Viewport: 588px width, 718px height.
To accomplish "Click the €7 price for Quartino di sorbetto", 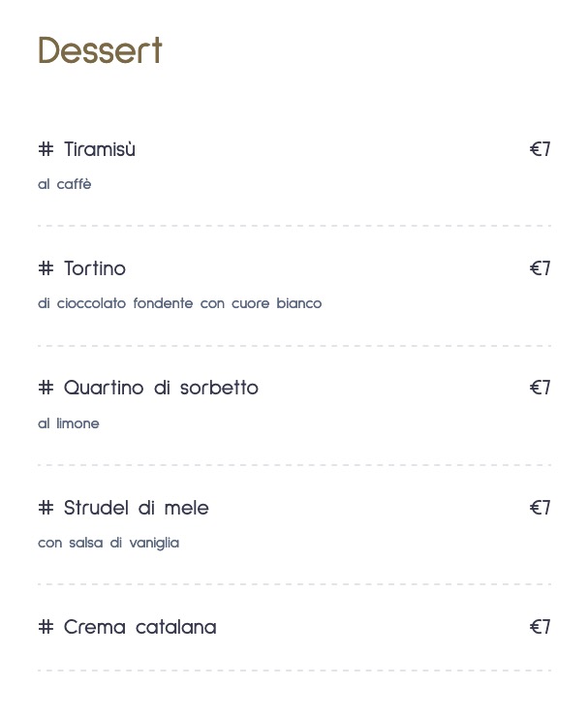I will pyautogui.click(x=540, y=388).
